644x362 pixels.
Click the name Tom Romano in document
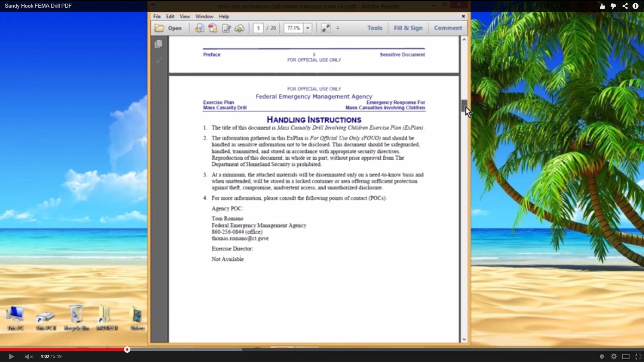(227, 218)
